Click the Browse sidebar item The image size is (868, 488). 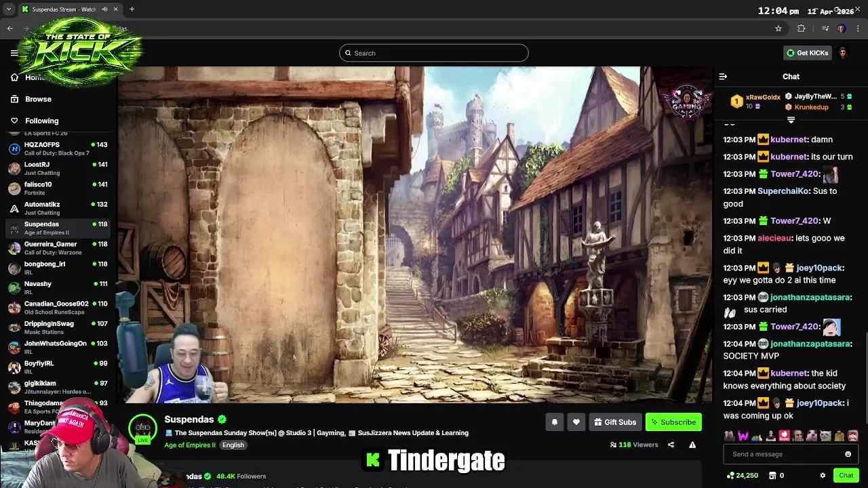click(x=58, y=99)
